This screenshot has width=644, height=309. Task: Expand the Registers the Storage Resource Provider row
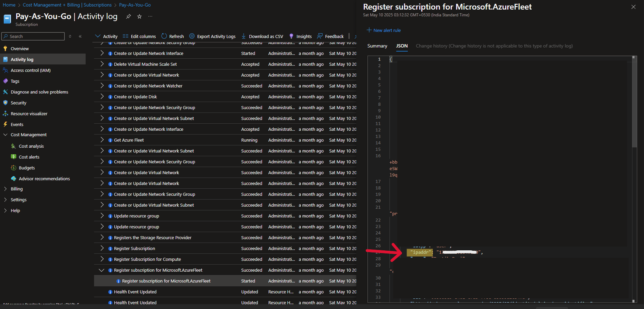click(x=102, y=237)
